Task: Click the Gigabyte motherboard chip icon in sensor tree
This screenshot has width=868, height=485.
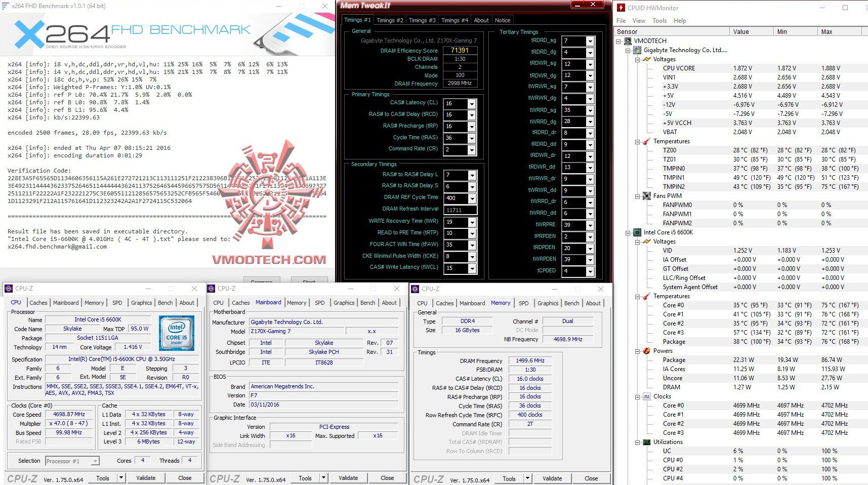Action: coord(636,50)
